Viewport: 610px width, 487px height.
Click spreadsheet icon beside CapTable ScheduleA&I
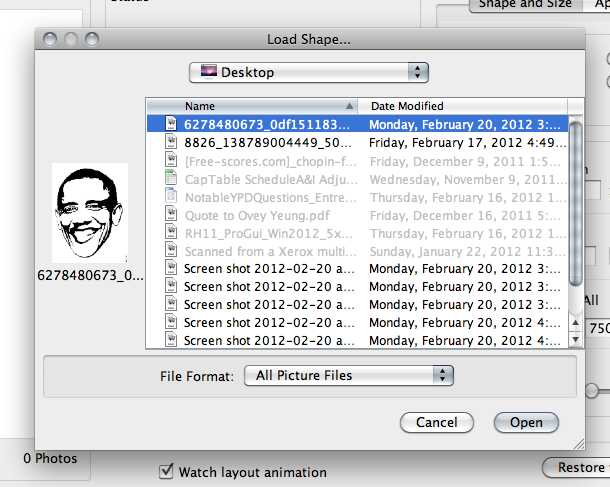[x=171, y=178]
